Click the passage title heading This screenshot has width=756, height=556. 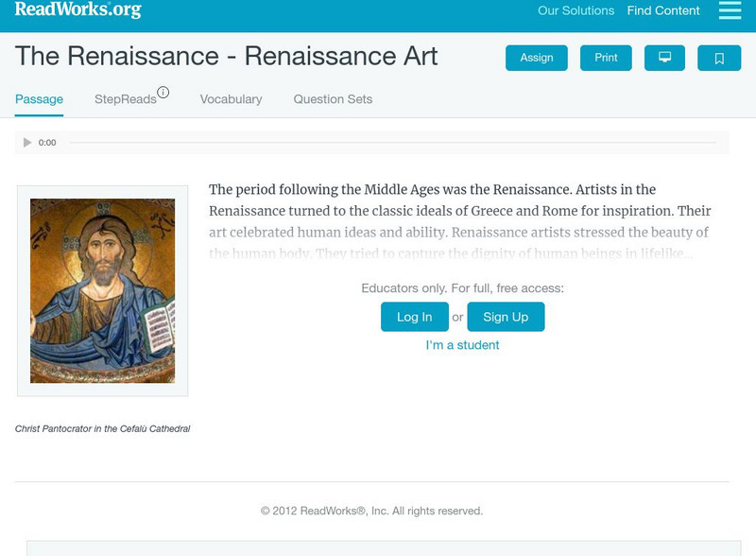click(226, 56)
